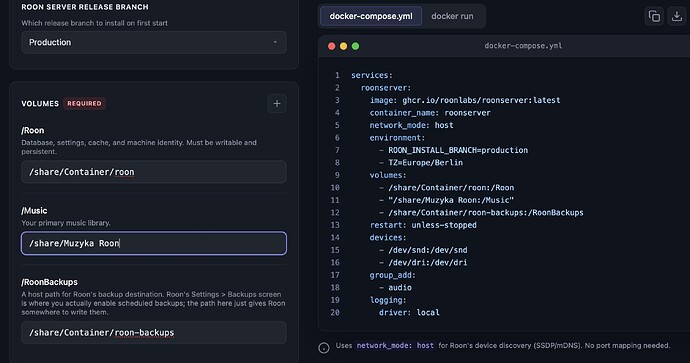Click the REQUIRED badge next to Volumes
Image resolution: width=690 pixels, height=363 pixels.
(x=84, y=103)
